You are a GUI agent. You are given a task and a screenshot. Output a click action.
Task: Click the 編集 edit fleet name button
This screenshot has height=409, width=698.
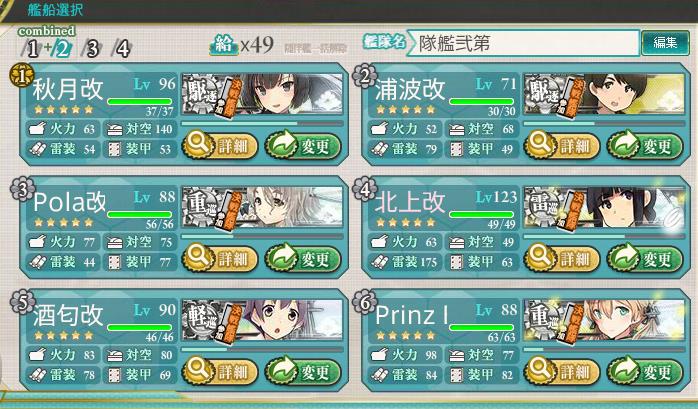[x=665, y=43]
